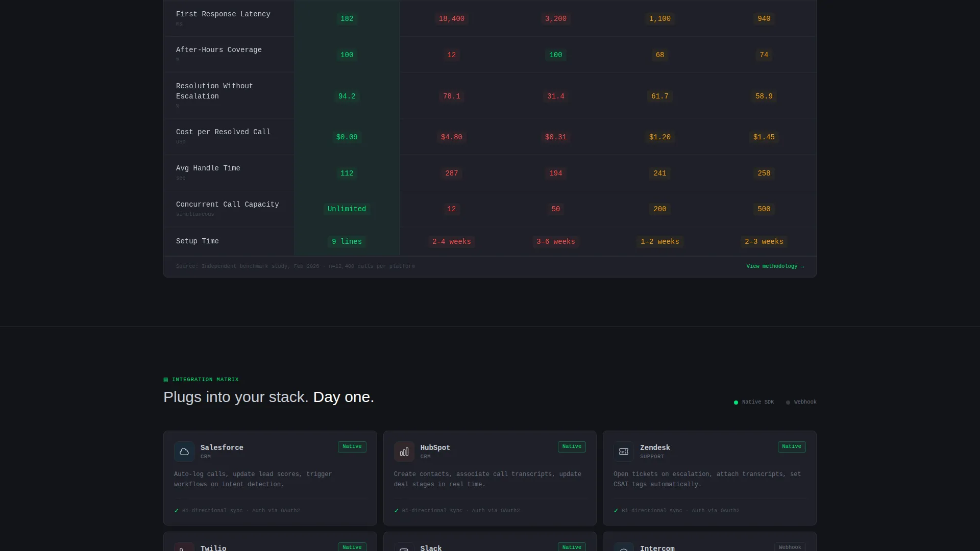Click the HubSpot bi-directional sync checkmark

(x=397, y=511)
